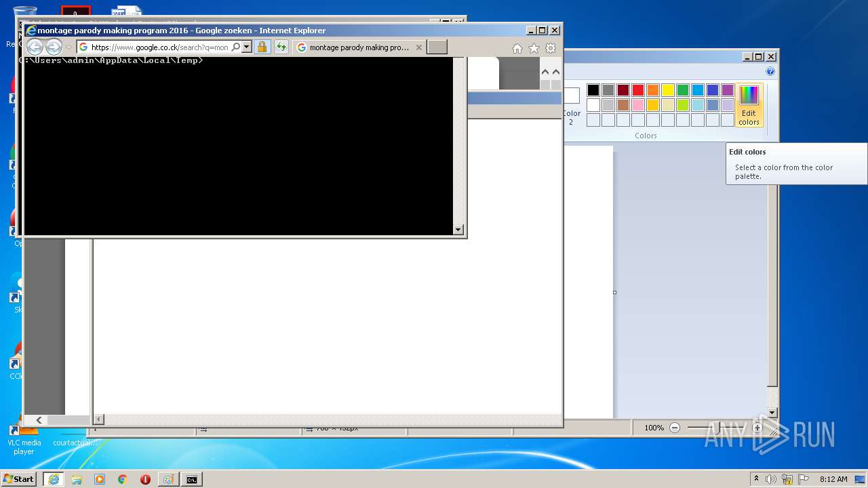The height and width of the screenshot is (488, 868).
Task: Click the 8:12 AM clock
Action: (833, 479)
